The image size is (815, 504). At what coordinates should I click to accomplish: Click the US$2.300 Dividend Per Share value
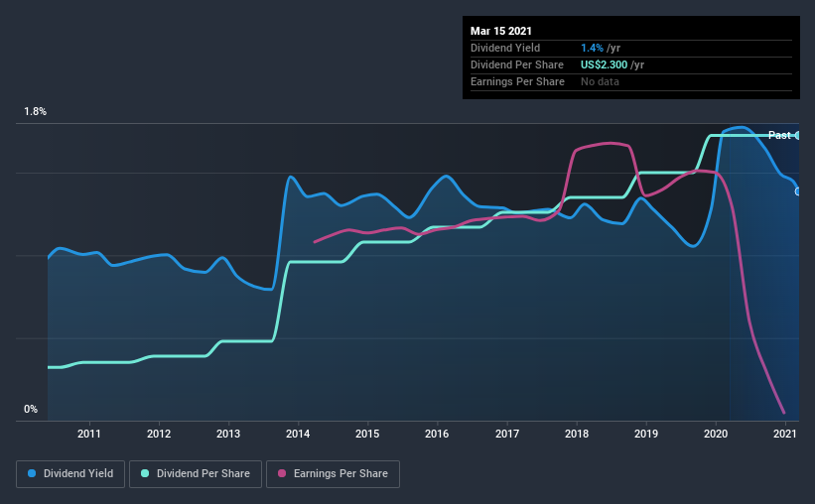click(604, 64)
